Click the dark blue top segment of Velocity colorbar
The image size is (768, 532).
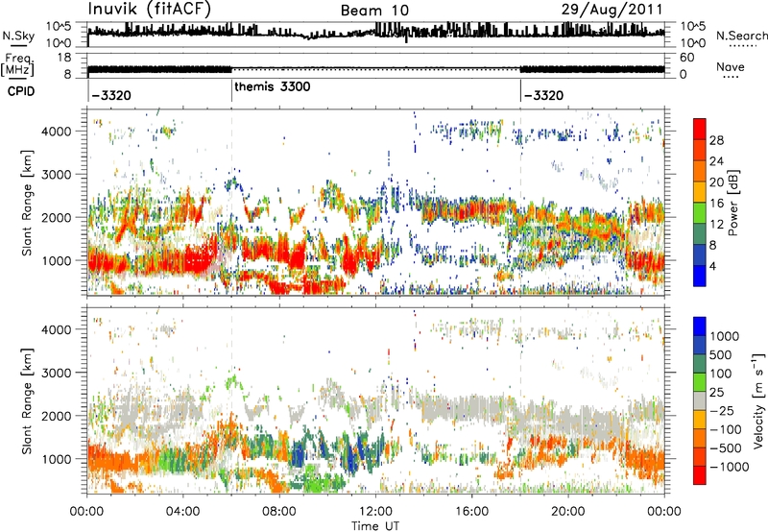click(x=700, y=326)
